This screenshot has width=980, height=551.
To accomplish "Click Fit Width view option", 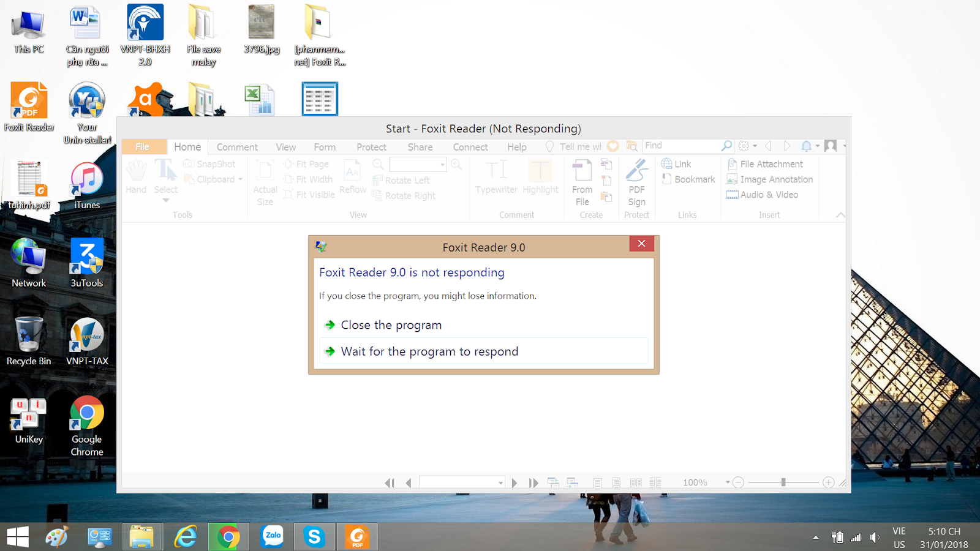I will pyautogui.click(x=308, y=179).
